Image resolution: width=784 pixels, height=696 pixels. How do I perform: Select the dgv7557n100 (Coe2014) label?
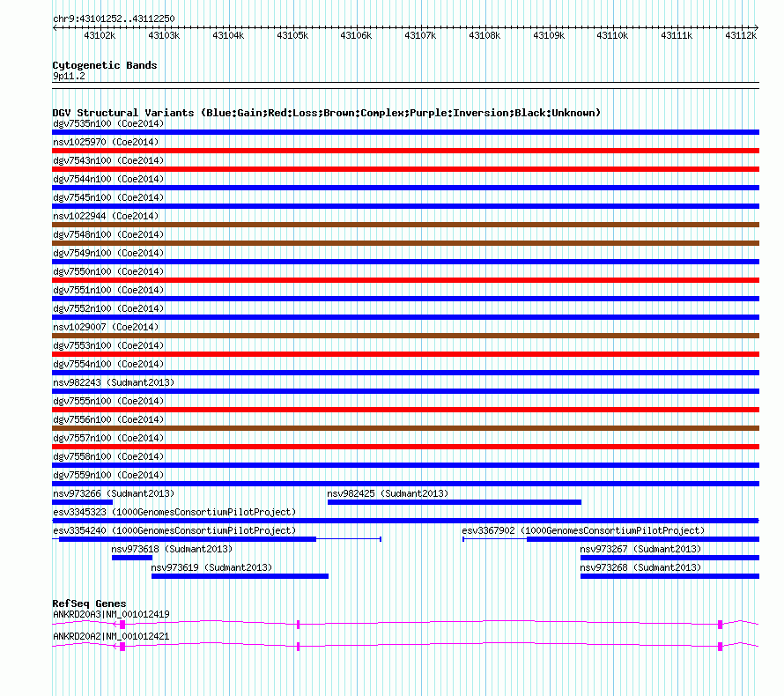[108, 438]
